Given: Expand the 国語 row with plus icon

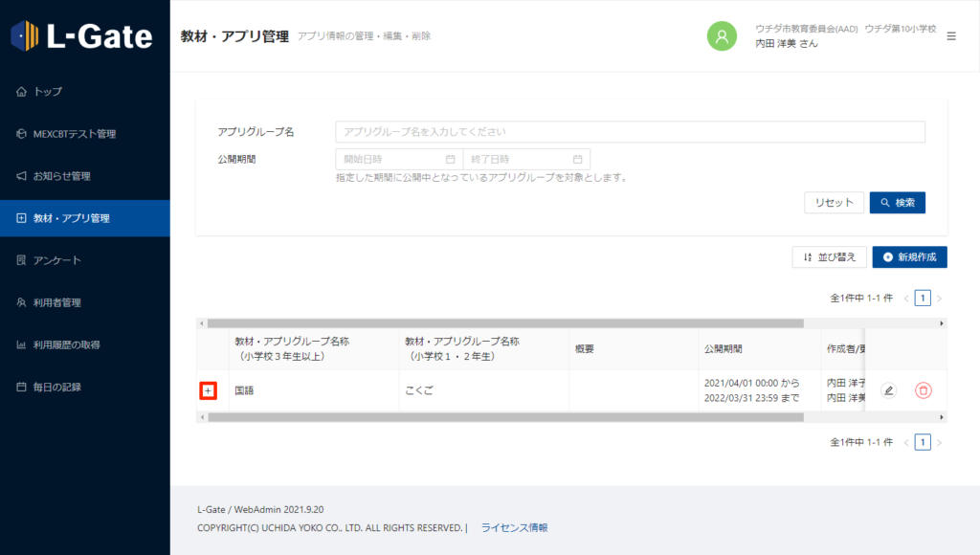Looking at the screenshot, I should [209, 390].
